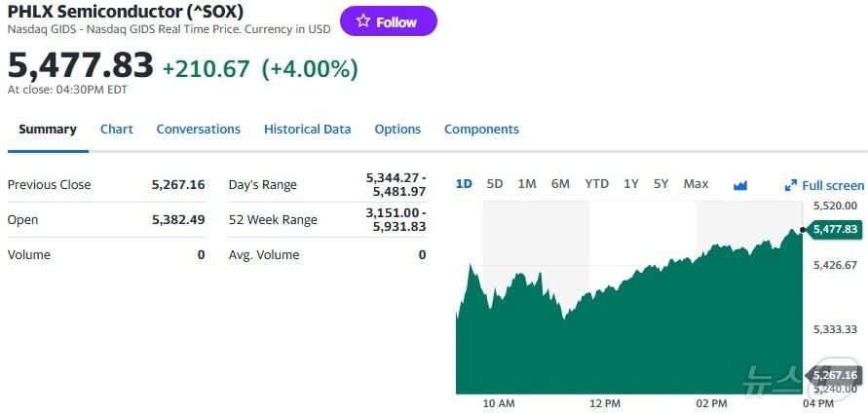The height and width of the screenshot is (413, 868).
Task: Switch chart to 1Y range
Action: (x=631, y=184)
